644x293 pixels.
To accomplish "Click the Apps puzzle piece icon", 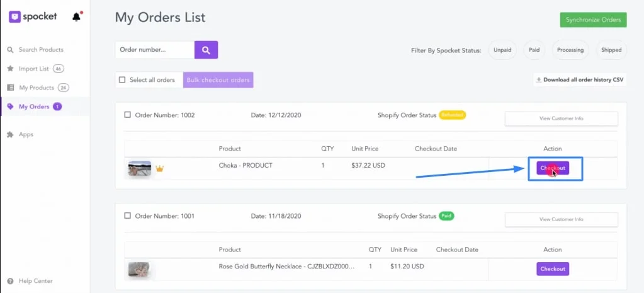I will click(10, 134).
